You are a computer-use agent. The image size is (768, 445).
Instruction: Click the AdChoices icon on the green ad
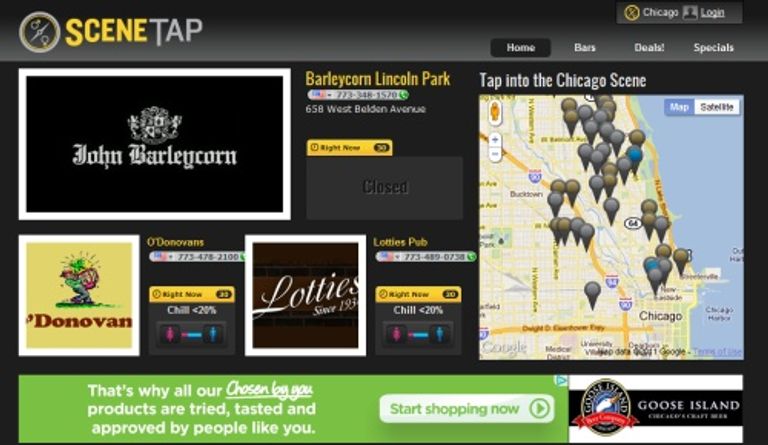[x=561, y=380]
